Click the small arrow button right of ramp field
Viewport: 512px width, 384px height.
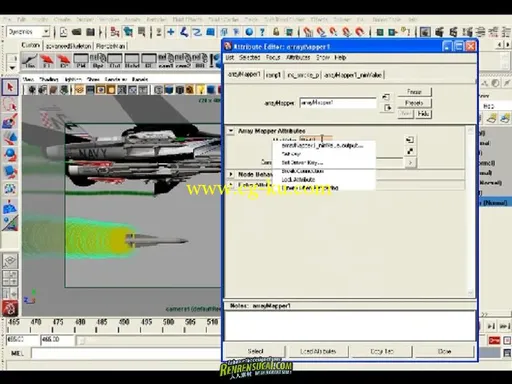coord(410,163)
